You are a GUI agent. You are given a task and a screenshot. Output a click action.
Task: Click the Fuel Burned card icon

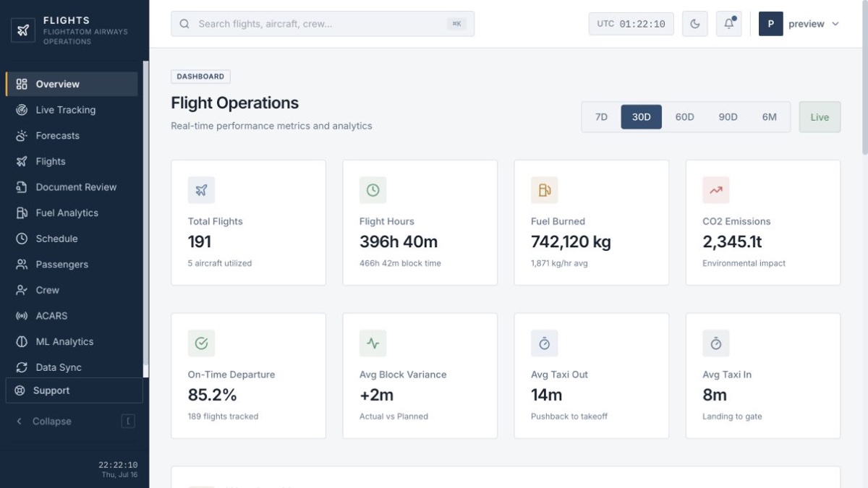[x=544, y=190]
